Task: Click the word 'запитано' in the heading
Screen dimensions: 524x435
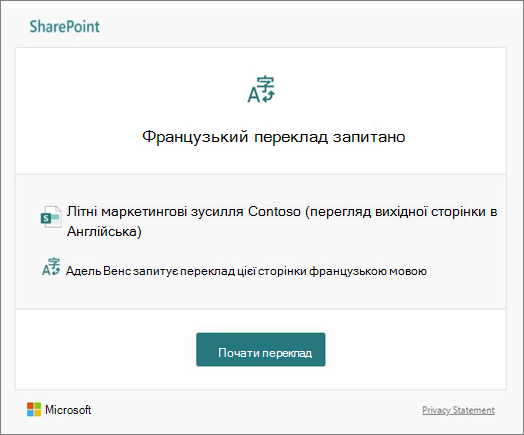Action: tap(369, 137)
